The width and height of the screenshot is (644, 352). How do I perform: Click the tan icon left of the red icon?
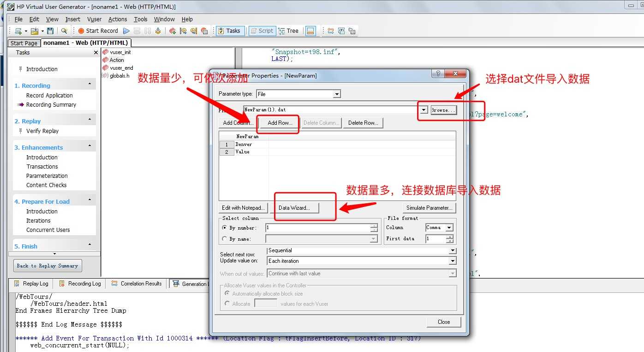194,31
